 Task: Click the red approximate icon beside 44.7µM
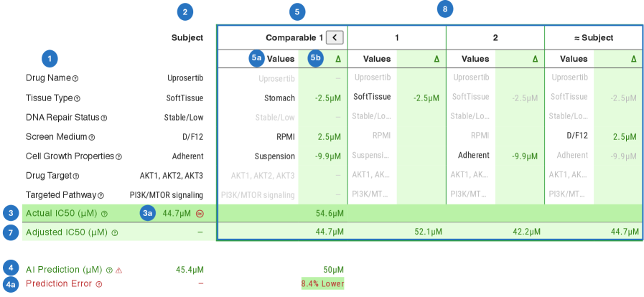[x=200, y=213]
